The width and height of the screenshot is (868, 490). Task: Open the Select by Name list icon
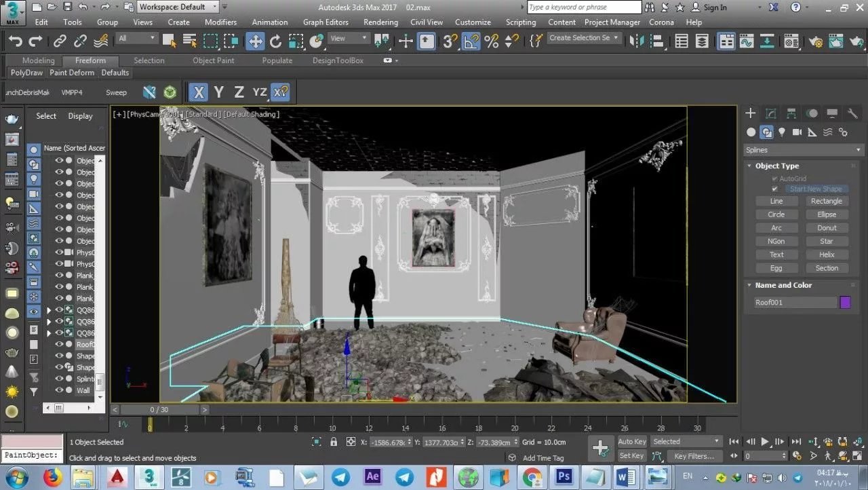190,41
